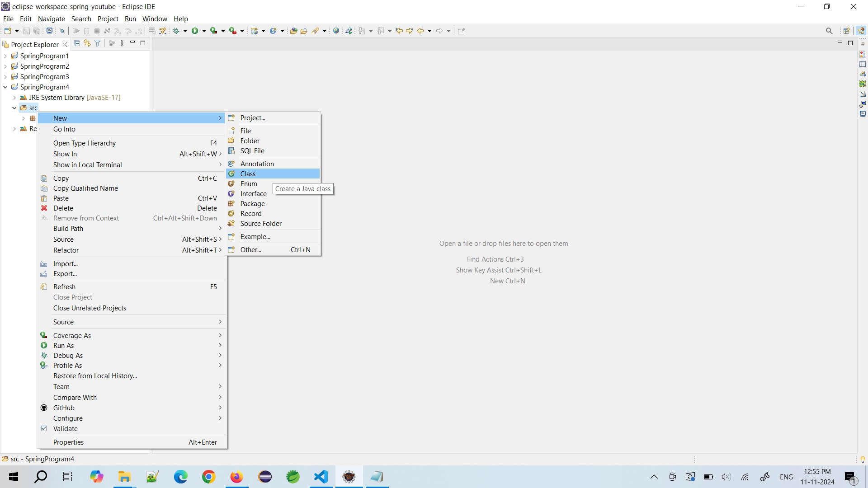Open a Terminal from toolbar icon

click(x=50, y=31)
